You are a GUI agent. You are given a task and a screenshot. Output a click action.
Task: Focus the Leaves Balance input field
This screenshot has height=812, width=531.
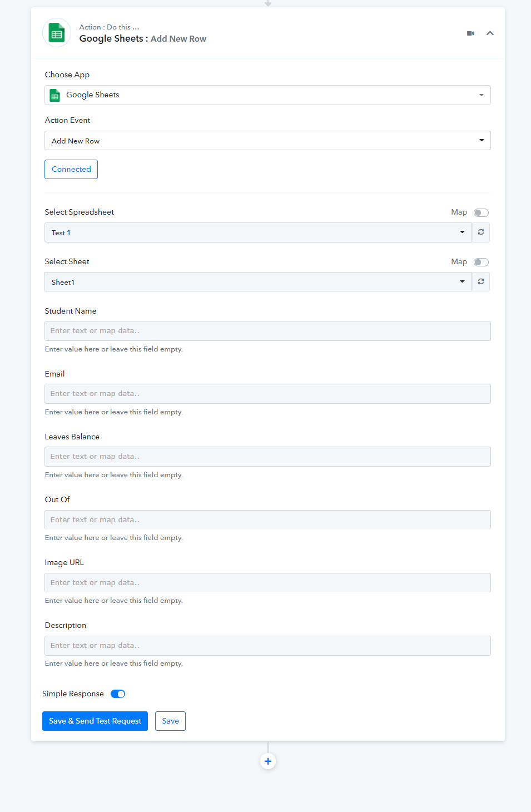coord(267,457)
